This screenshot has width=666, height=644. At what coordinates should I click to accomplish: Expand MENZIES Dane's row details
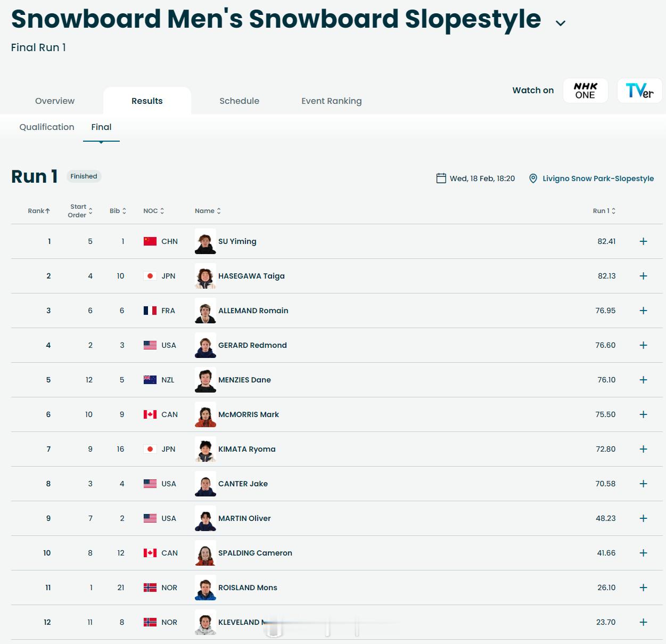643,380
